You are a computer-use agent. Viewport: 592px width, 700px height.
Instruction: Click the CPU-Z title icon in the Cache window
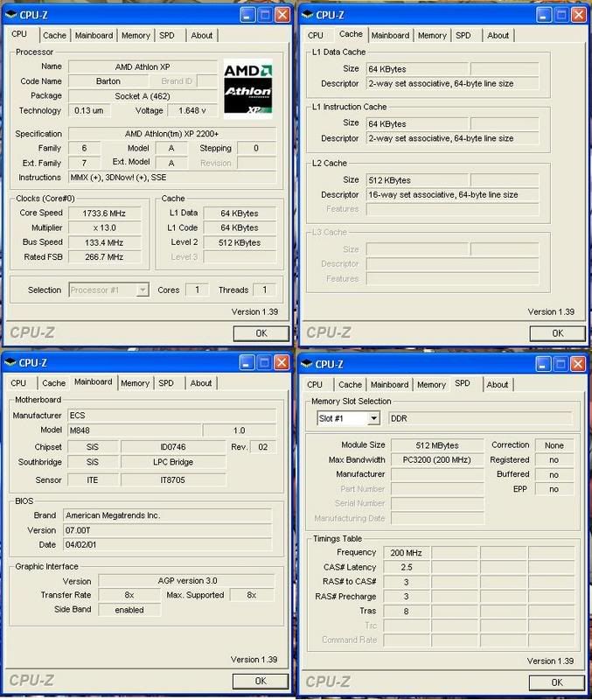(307, 15)
